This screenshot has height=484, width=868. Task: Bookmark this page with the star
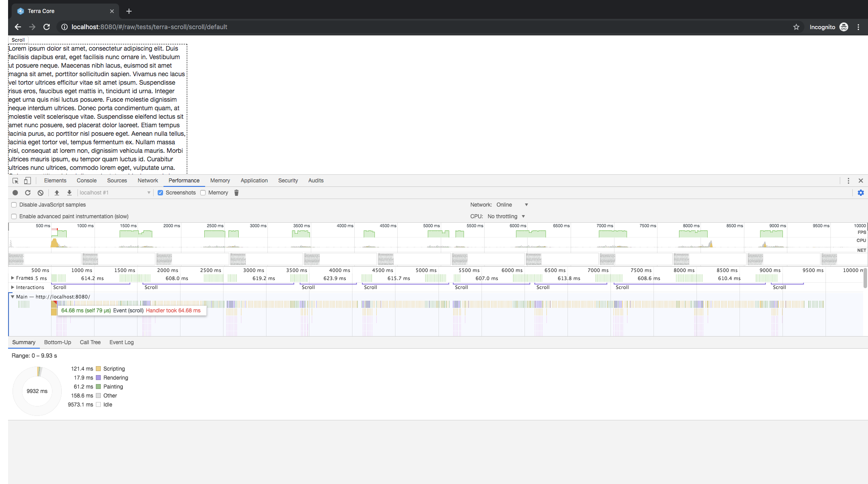click(796, 27)
